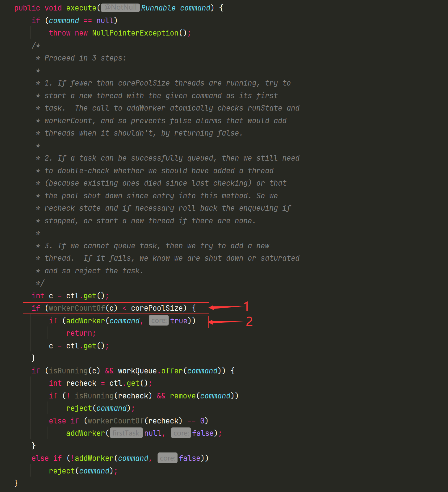Click "workerCount," in the comment block

pos(70,121)
